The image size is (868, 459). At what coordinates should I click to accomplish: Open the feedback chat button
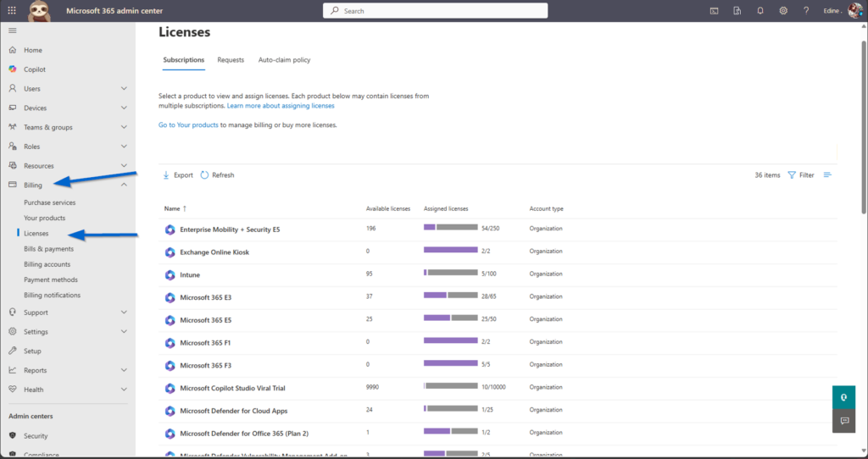(x=843, y=421)
